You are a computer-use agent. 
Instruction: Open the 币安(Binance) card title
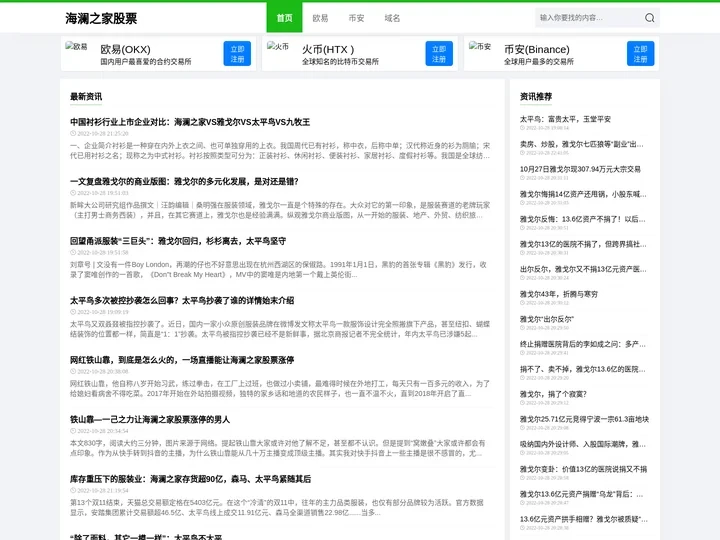click(x=537, y=49)
